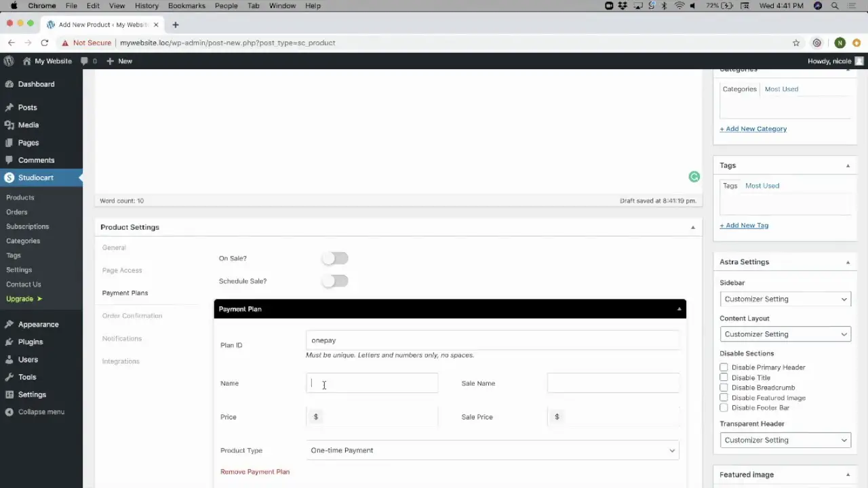This screenshot has width=868, height=488.
Task: Click the Dashboard gauge icon
Action: point(9,84)
